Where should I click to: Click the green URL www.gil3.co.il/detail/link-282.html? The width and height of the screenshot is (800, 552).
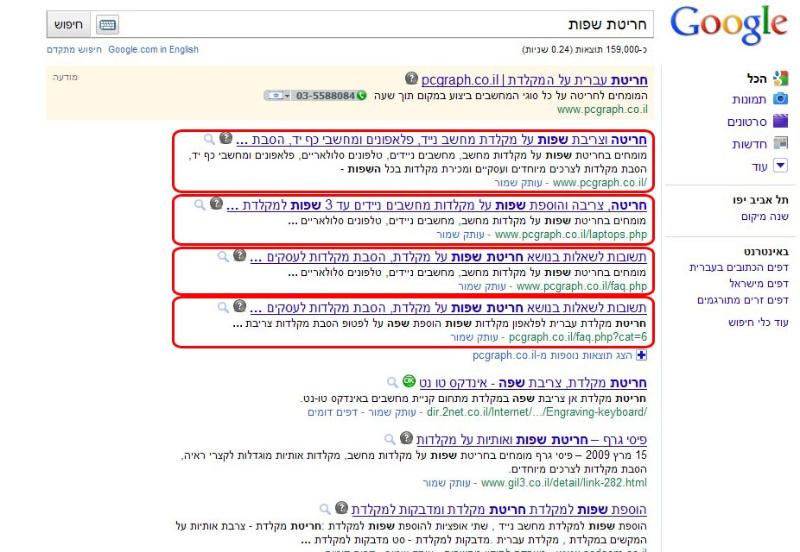(564, 483)
